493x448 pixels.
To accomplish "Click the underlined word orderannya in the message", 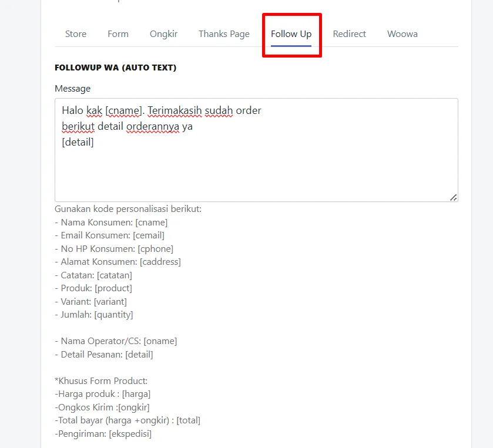I will pos(153,127).
